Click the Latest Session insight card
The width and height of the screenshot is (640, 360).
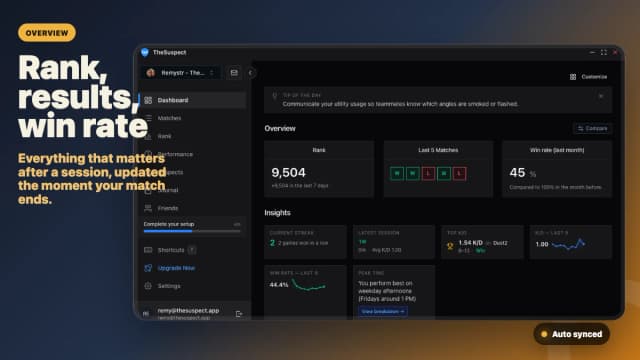(x=394, y=242)
